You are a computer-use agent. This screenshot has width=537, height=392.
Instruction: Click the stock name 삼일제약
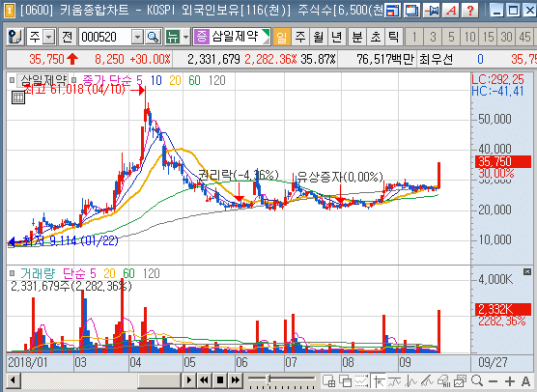tap(235, 37)
